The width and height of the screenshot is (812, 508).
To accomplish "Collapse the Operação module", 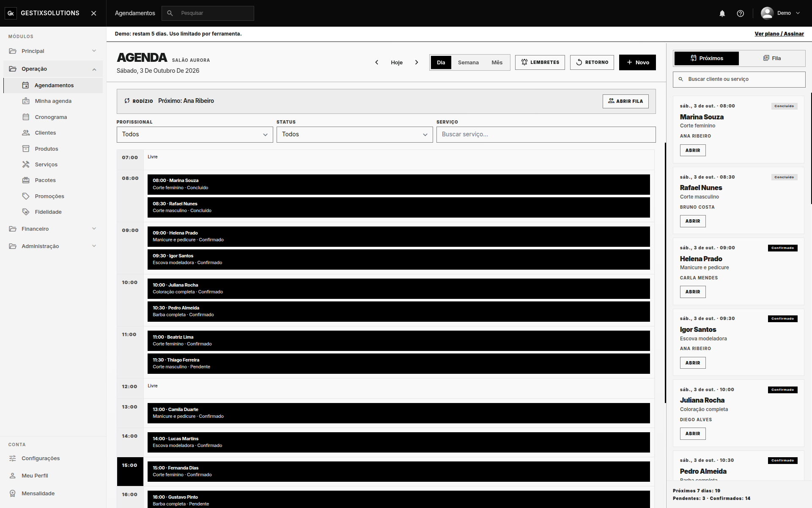I will 53,69.
